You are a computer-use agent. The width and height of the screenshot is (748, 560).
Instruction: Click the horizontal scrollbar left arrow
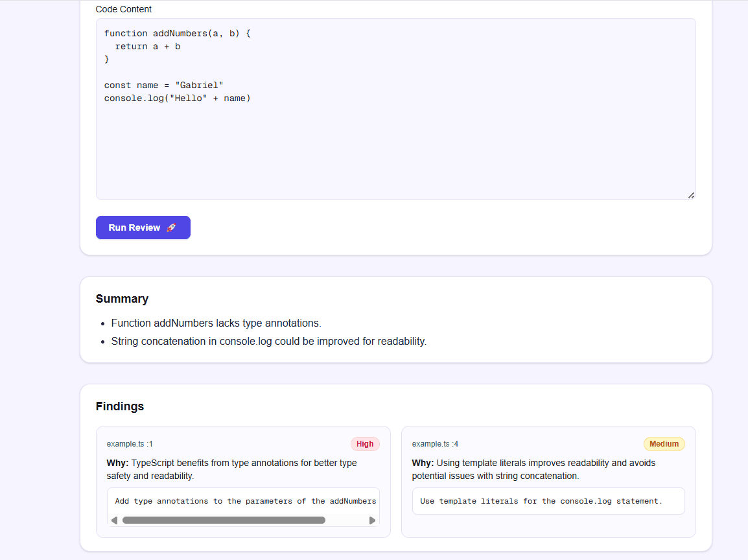click(114, 520)
